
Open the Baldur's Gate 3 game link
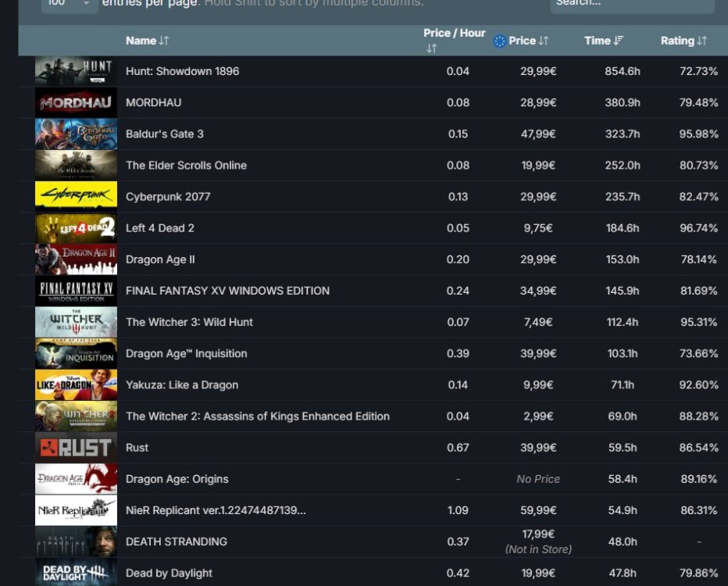coord(165,134)
